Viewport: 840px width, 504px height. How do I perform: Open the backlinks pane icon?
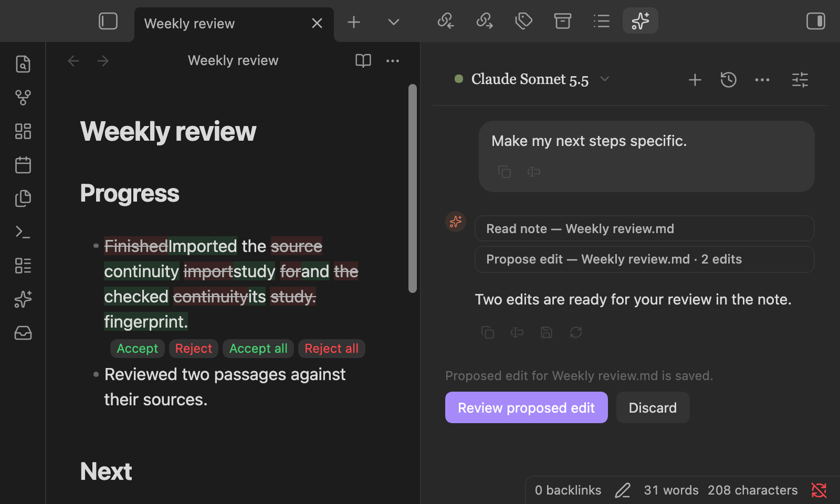446,22
